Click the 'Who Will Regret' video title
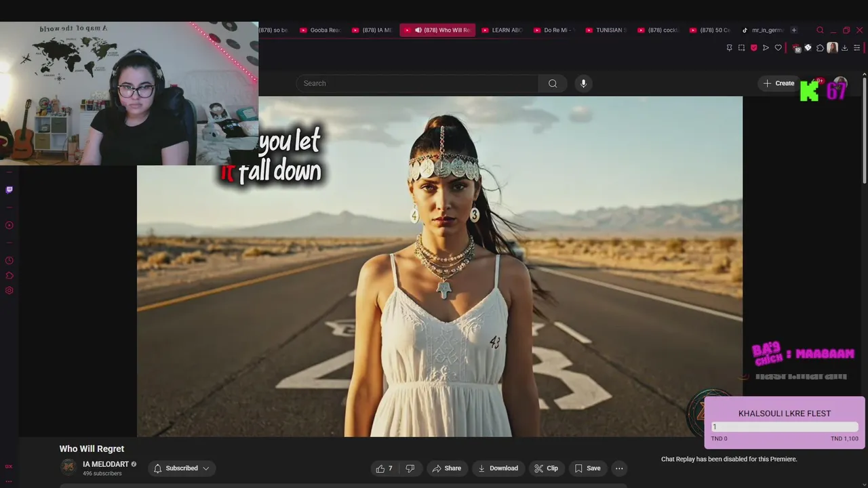The image size is (868, 488). (92, 449)
